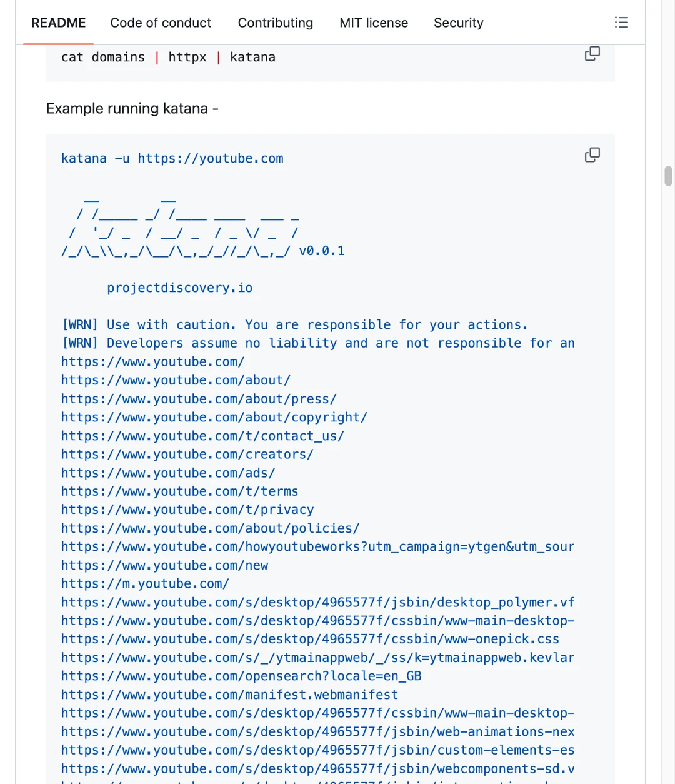Click the 'youtube.com/t/contact_us/' output line
The image size is (675, 784).
(x=203, y=436)
